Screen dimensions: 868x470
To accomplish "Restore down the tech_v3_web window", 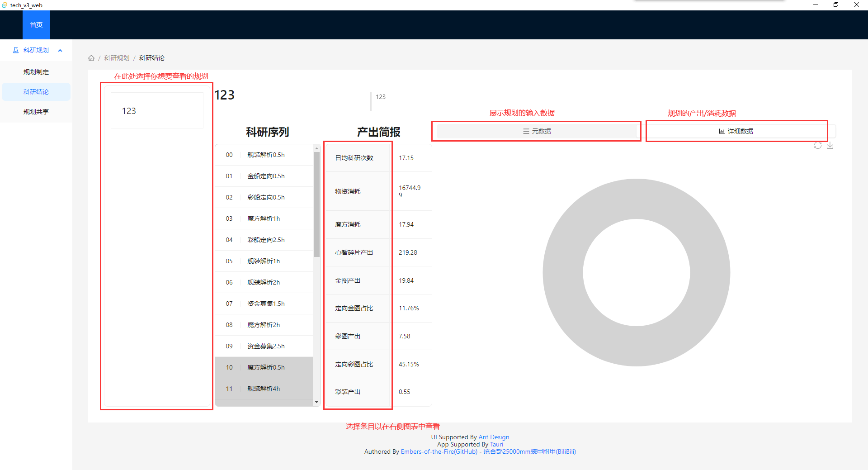I will click(836, 5).
